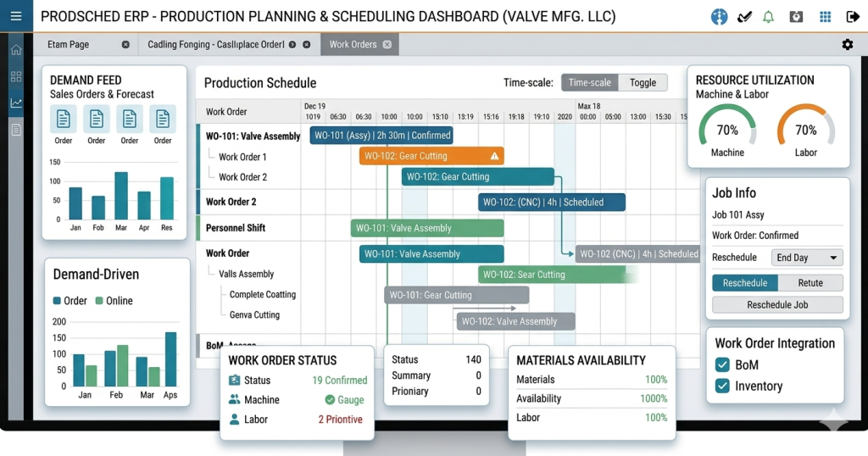This screenshot has width=868, height=456.
Task: Open settings via the gear icon
Action: [848, 44]
